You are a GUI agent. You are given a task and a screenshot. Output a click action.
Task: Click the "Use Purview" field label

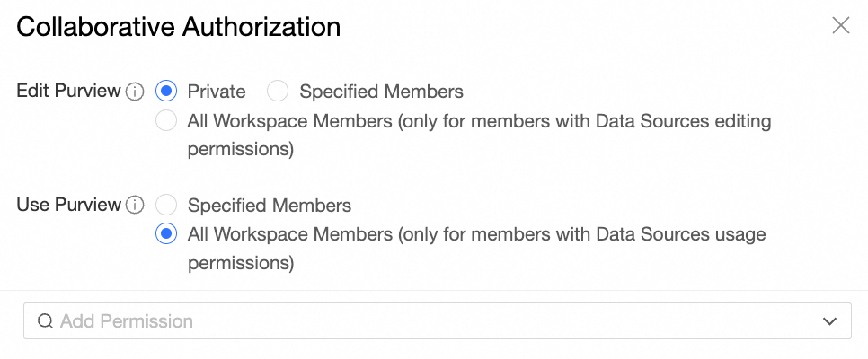(x=68, y=206)
